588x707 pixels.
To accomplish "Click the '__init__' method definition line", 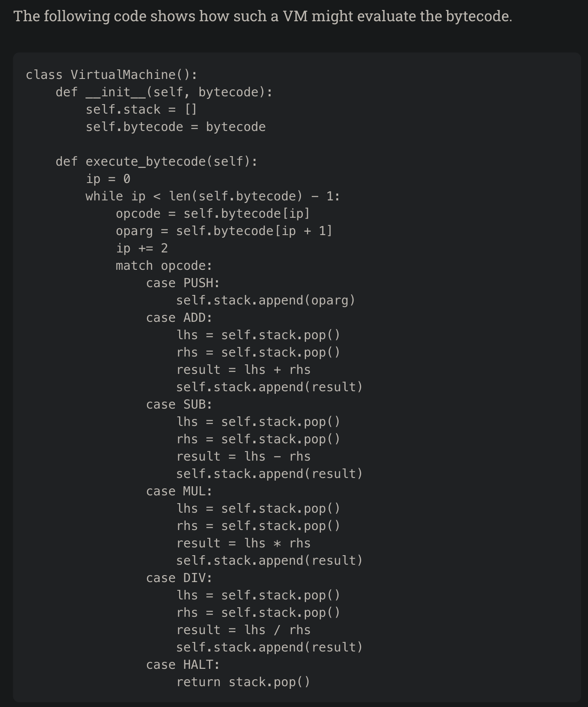I will (x=164, y=92).
